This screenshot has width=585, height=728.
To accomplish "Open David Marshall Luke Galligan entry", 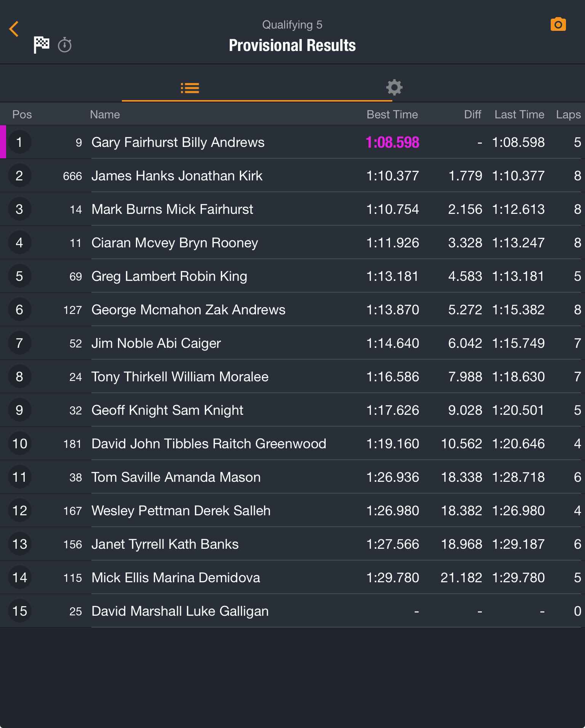I will [x=292, y=611].
